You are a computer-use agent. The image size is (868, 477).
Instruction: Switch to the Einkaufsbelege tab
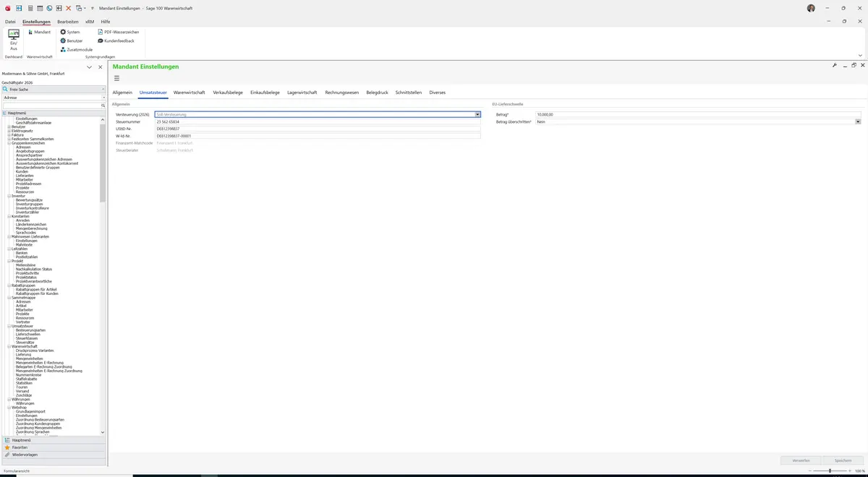265,93
